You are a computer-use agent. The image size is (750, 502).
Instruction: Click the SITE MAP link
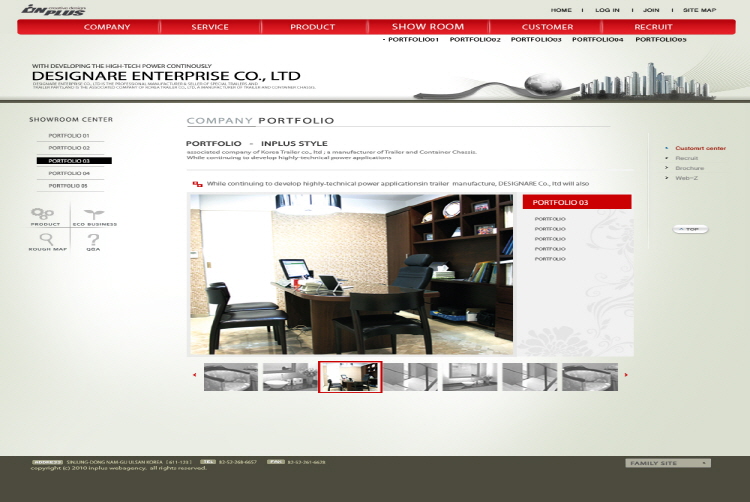point(699,10)
